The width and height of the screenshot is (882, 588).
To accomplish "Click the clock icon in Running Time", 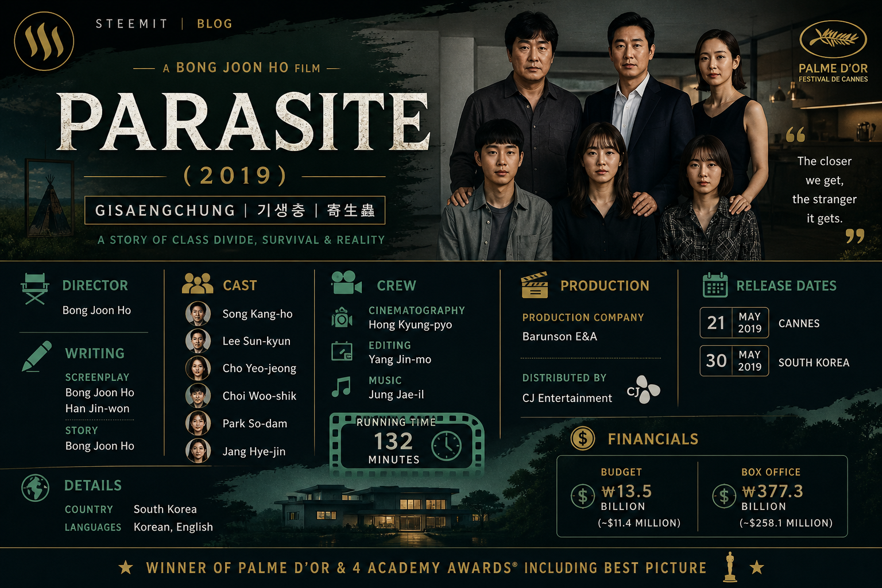I will click(446, 446).
